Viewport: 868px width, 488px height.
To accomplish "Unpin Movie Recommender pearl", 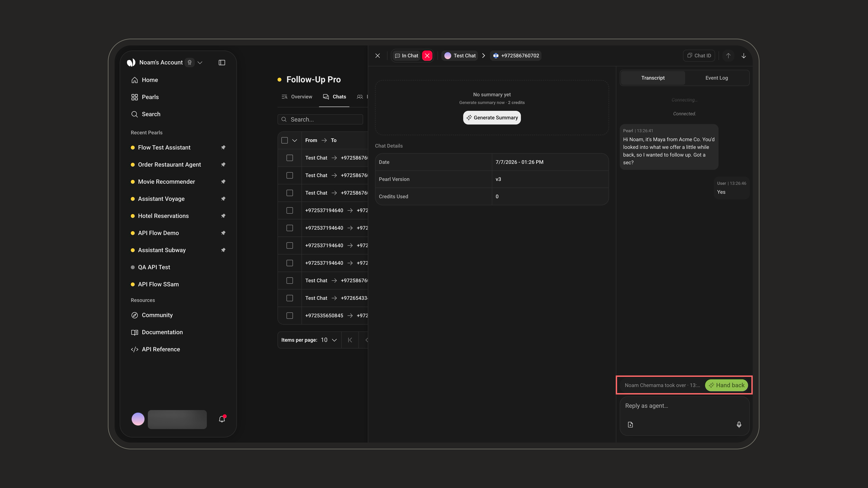I will pos(223,182).
